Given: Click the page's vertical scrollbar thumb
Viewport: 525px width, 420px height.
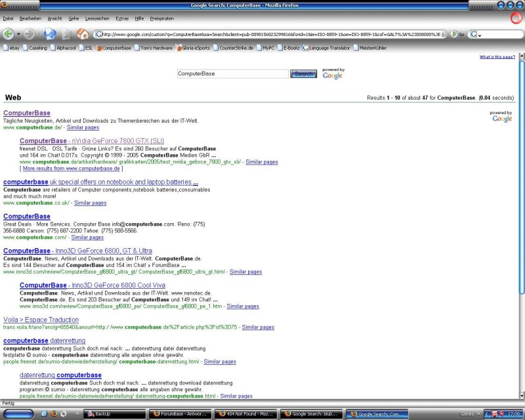Looking at the screenshot, I should [522, 177].
